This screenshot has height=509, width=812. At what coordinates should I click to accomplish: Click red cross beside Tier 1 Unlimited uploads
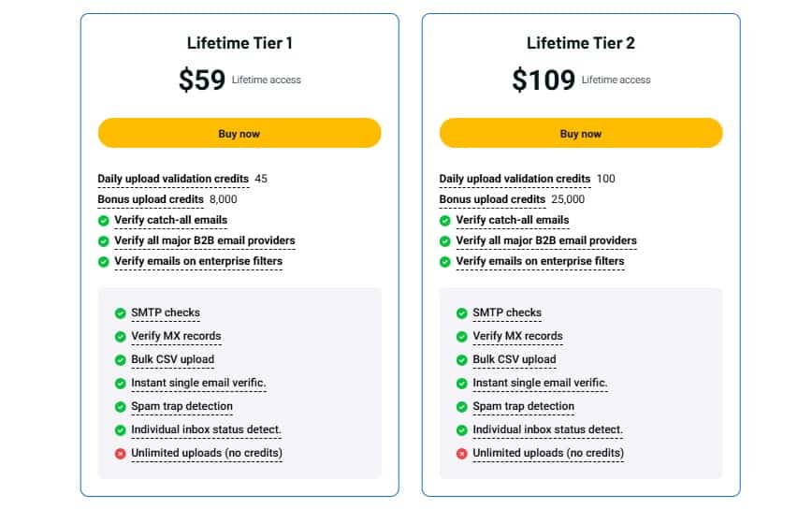121,454
